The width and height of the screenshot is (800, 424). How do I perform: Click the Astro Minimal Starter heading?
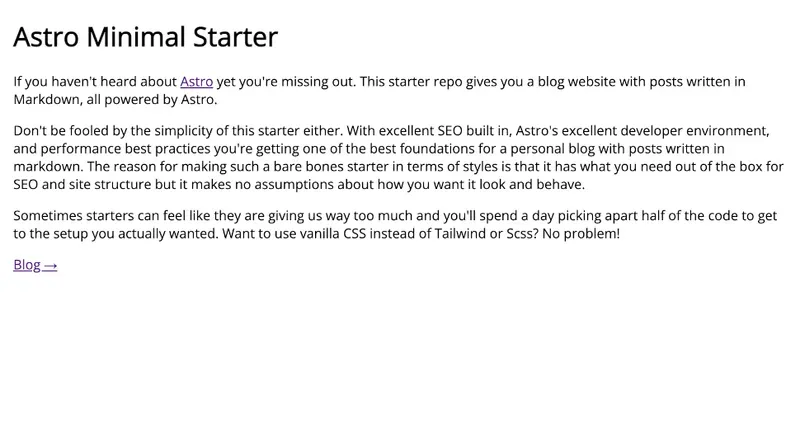coord(145,37)
